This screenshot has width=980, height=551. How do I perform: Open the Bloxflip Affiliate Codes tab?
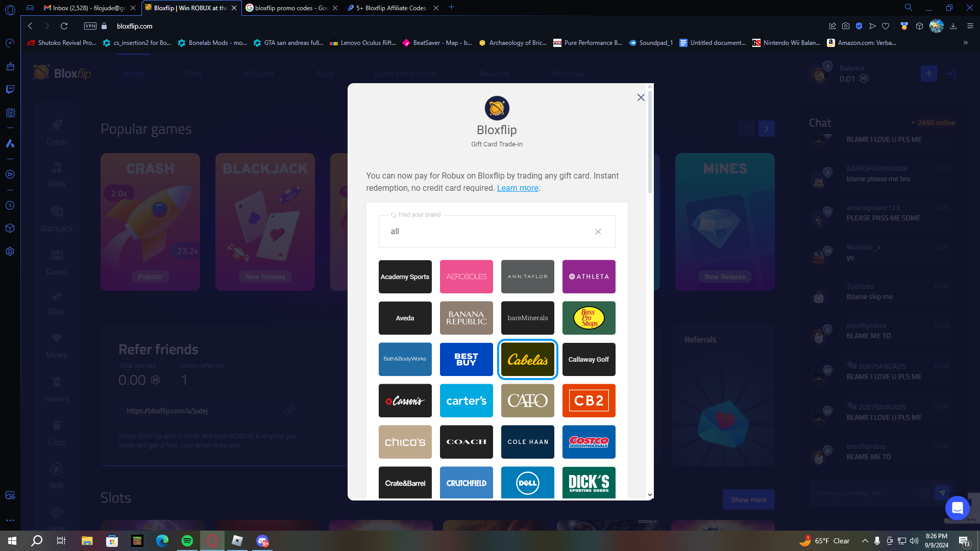pos(390,8)
